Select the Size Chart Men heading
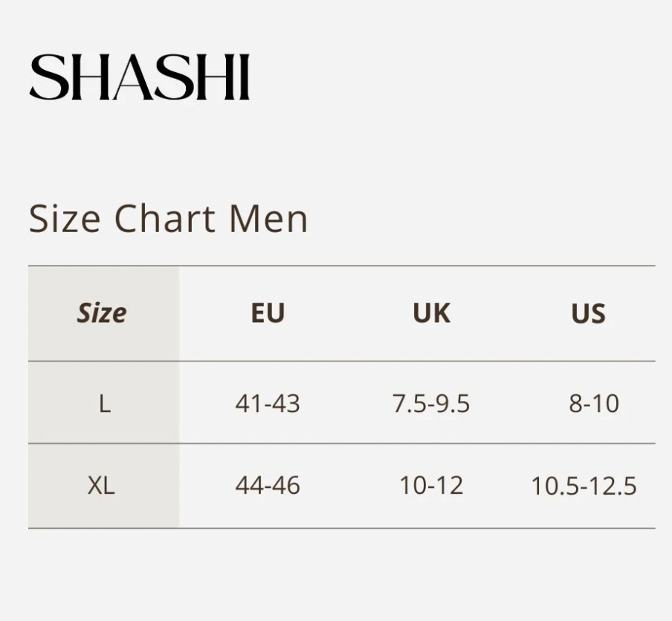672x621 pixels. 168,219
